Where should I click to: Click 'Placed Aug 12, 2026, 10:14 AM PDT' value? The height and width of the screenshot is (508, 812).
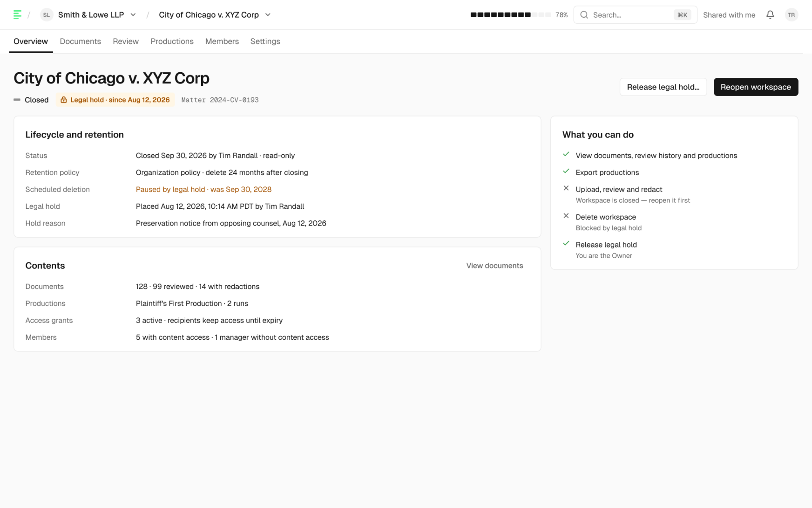tap(220, 206)
